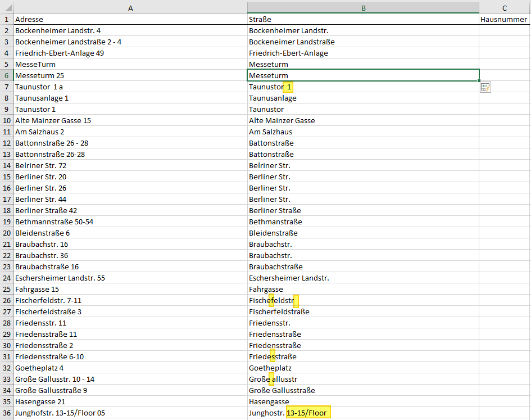Select cell 'Hasengasse 21'
531x420 pixels.
click(x=130, y=401)
